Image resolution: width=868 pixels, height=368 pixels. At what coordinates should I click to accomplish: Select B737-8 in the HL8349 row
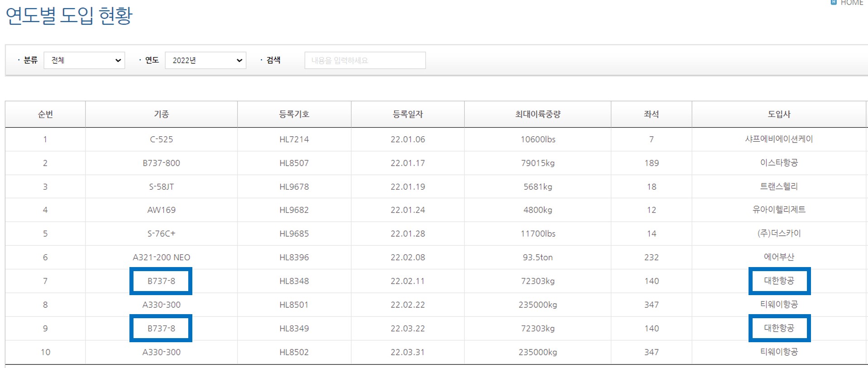pyautogui.click(x=161, y=328)
